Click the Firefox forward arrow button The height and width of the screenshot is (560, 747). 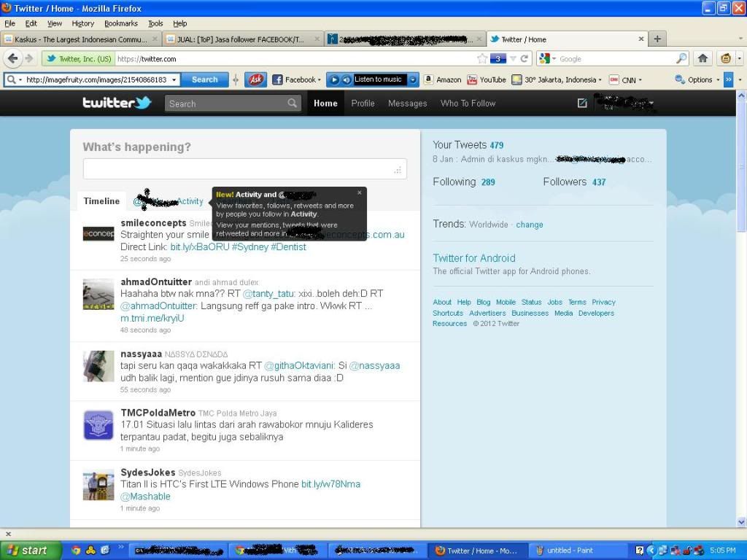tap(29, 58)
